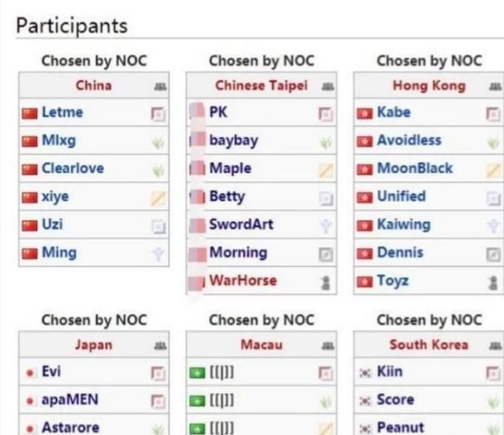
Task: Click the top lane role icon beside Letme
Action: pyautogui.click(x=157, y=113)
